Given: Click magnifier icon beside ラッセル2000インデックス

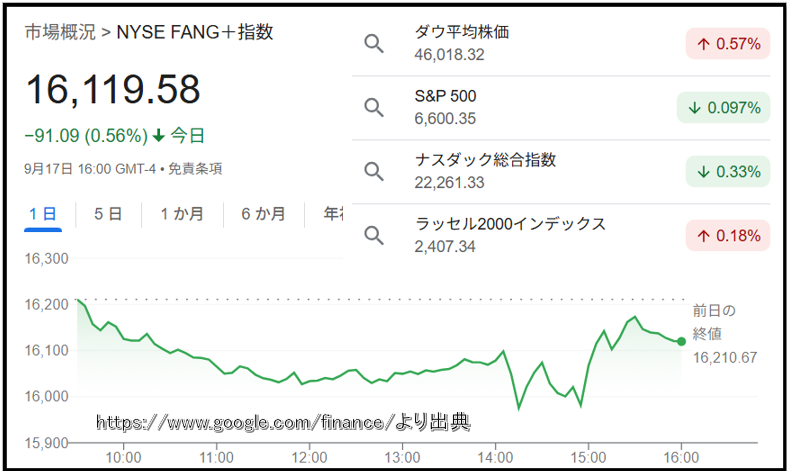Looking at the screenshot, I should pyautogui.click(x=374, y=236).
